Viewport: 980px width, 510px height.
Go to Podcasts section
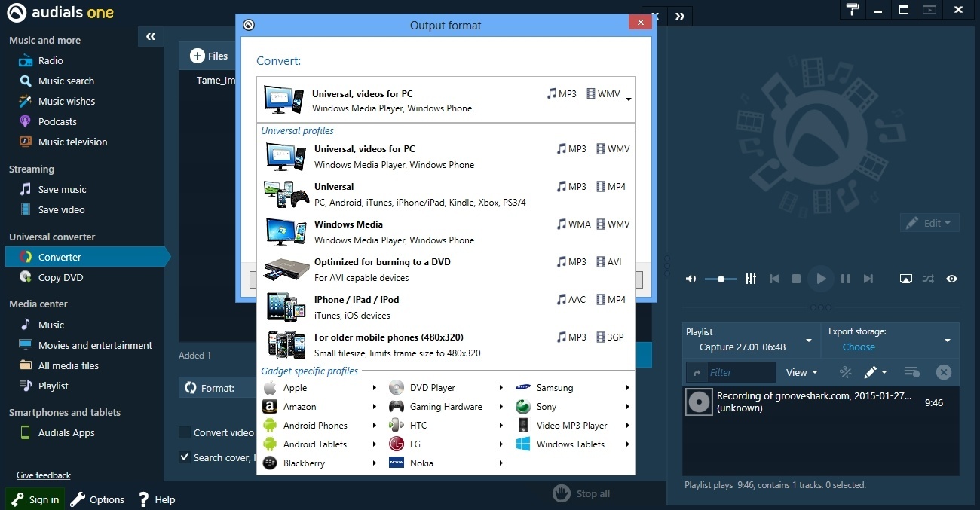tap(57, 121)
